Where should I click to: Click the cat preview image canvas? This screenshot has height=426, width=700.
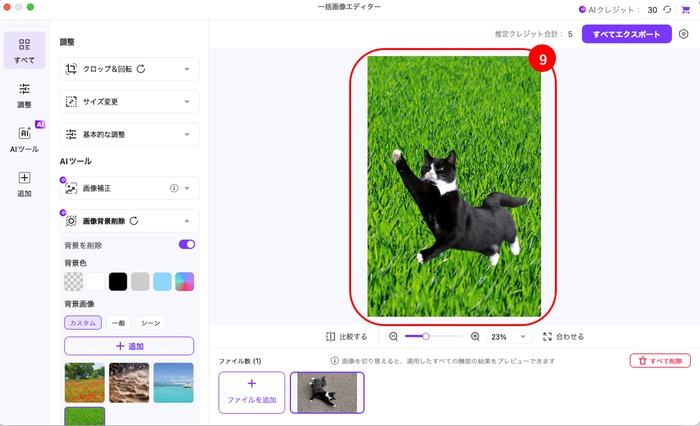[454, 186]
